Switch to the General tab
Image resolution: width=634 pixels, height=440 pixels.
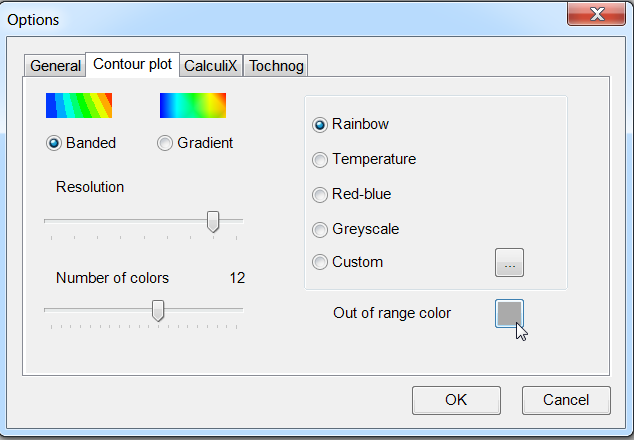(55, 66)
